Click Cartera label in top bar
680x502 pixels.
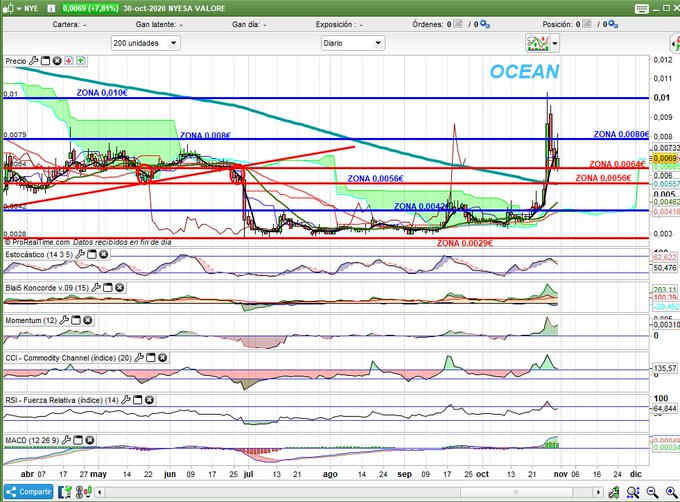pyautogui.click(x=66, y=25)
